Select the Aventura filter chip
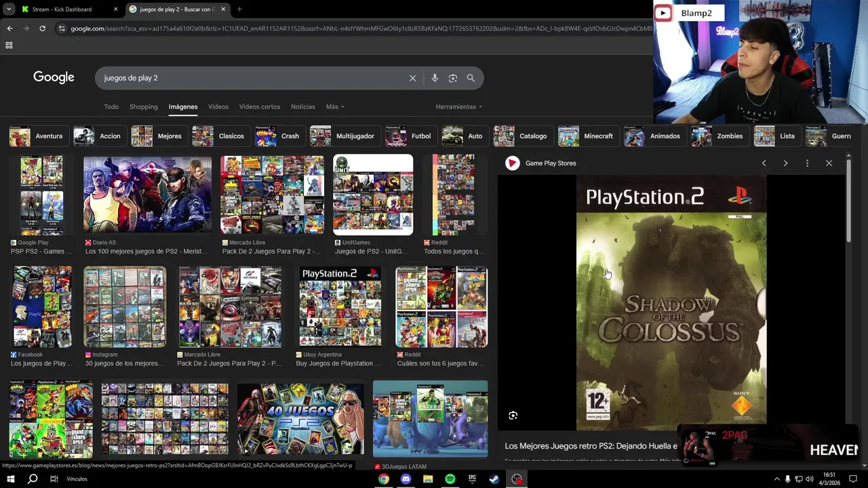868x488 pixels. [x=39, y=136]
